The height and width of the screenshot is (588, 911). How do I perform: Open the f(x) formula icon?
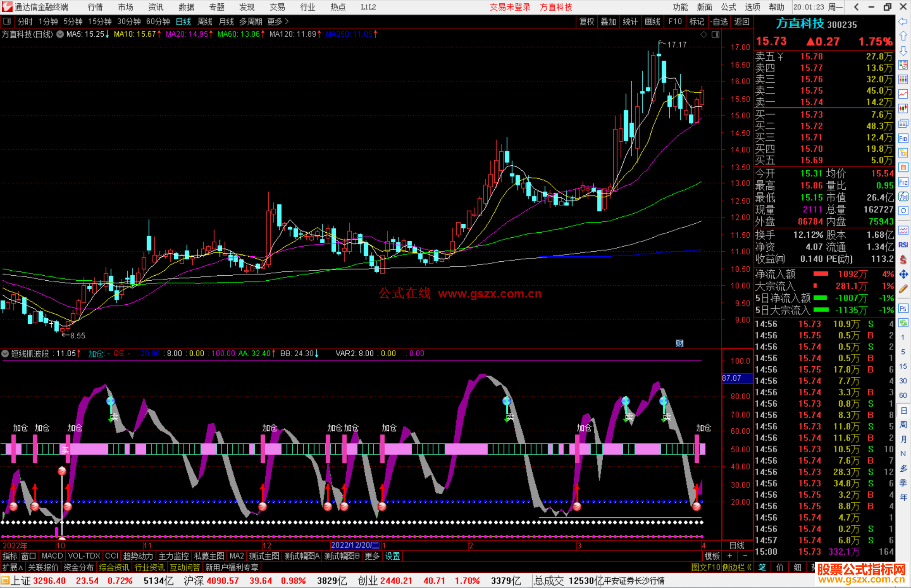coord(903,196)
